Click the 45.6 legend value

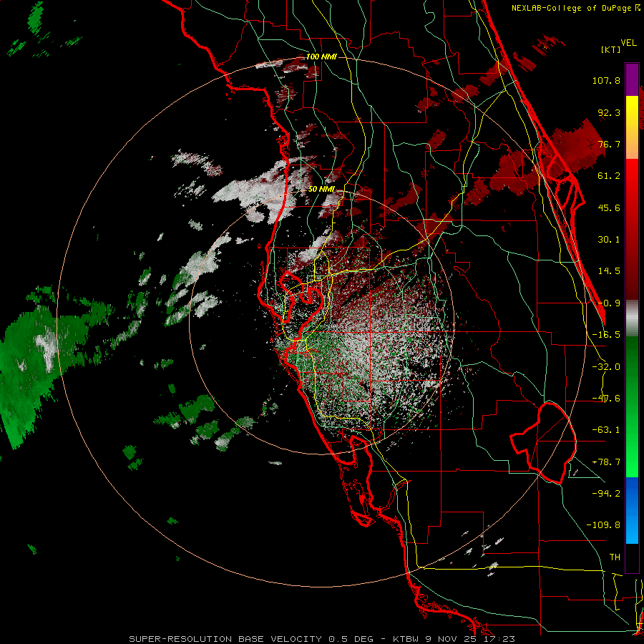(x=609, y=208)
